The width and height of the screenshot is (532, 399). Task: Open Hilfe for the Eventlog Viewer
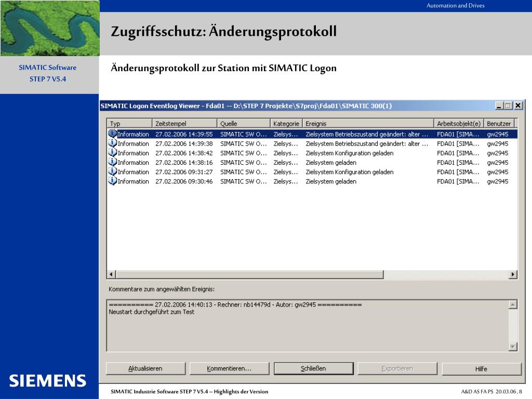(x=481, y=368)
